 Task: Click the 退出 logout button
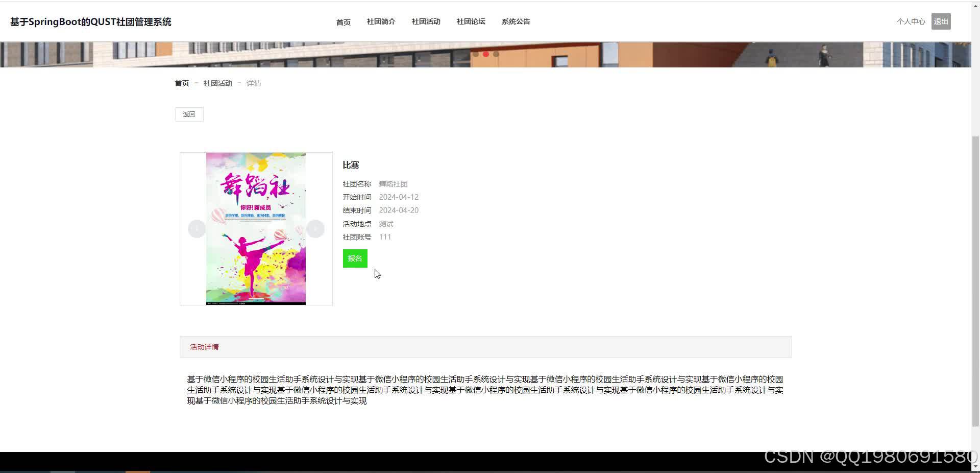[941, 21]
